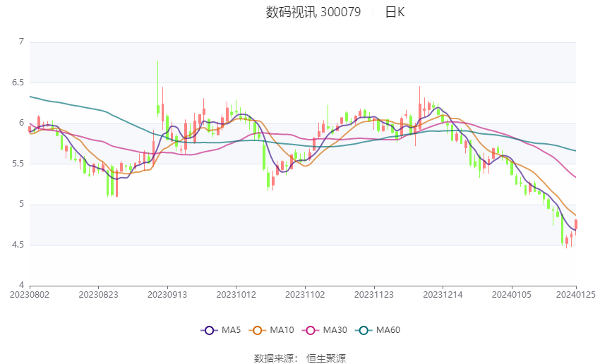
Task: Click y-axis value 5.5
Action: point(18,164)
